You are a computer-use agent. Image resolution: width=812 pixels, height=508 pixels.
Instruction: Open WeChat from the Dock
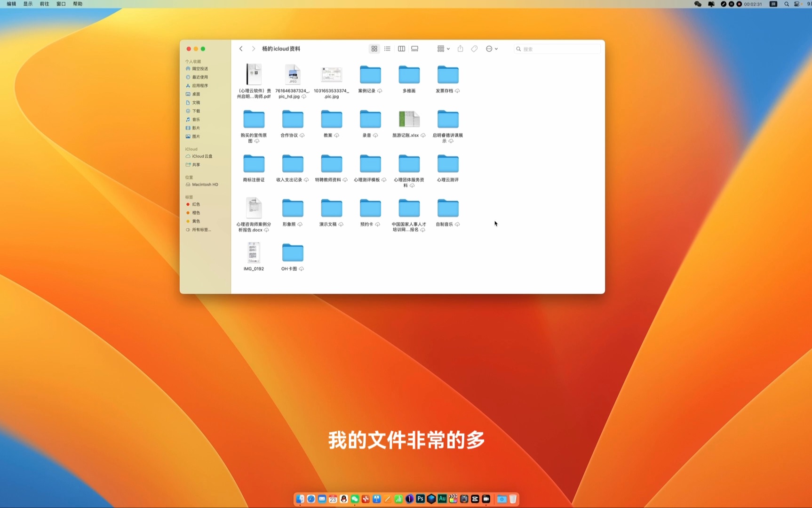[355, 499]
